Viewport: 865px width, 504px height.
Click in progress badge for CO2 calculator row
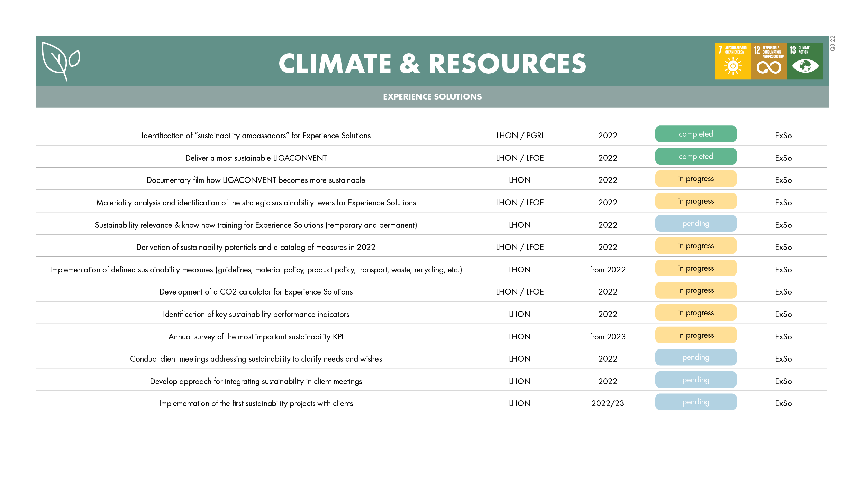click(695, 290)
